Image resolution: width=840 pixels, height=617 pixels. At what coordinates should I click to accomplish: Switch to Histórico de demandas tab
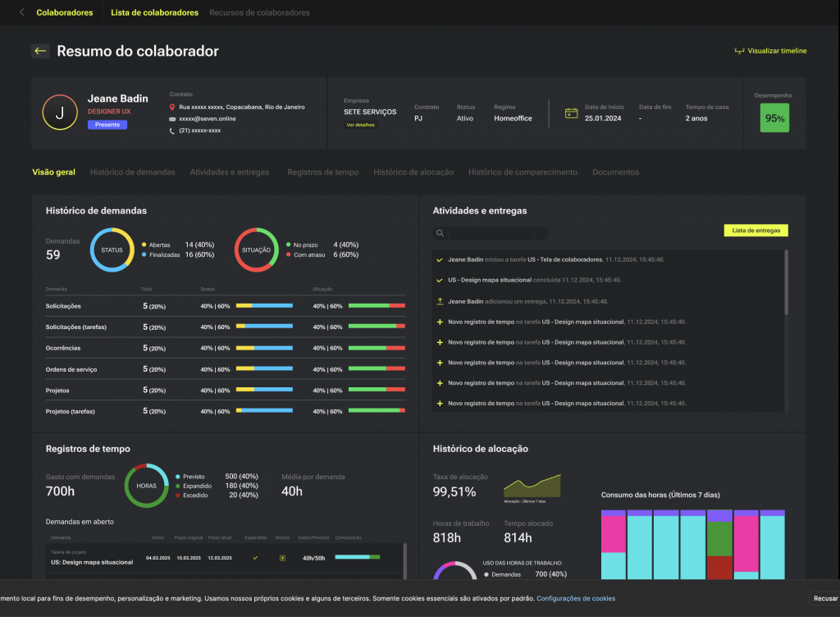coord(132,172)
